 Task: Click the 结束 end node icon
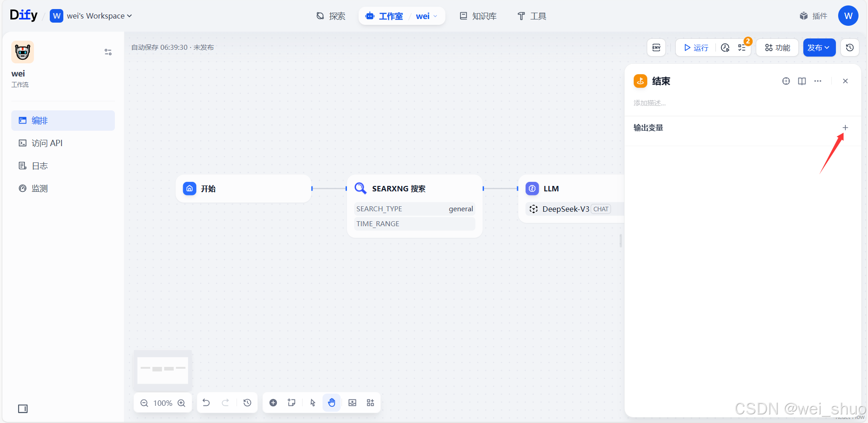tap(640, 81)
